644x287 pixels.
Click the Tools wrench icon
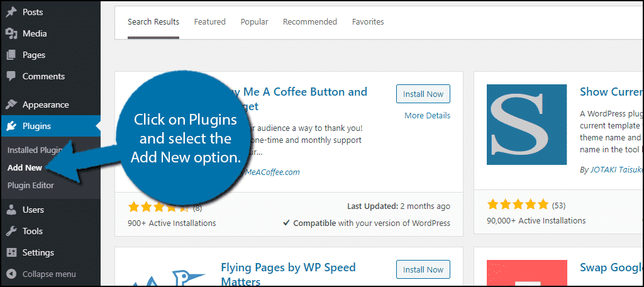11,231
